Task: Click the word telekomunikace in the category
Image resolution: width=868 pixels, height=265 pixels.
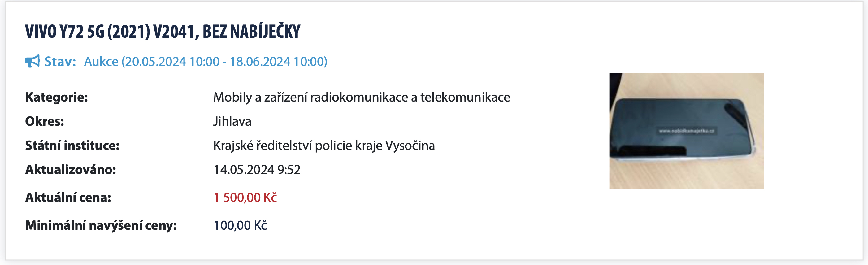Action: (465, 97)
